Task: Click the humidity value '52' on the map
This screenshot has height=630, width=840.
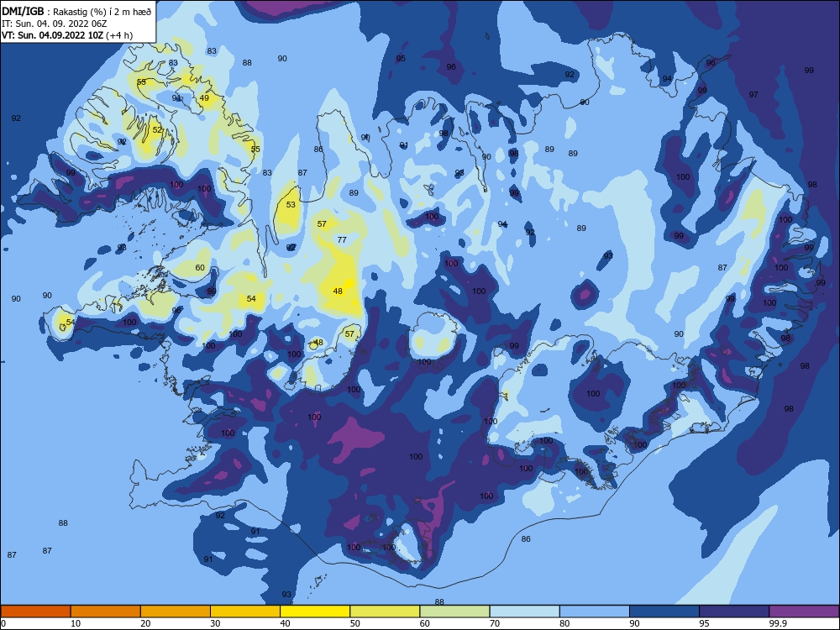Action: click(x=157, y=129)
